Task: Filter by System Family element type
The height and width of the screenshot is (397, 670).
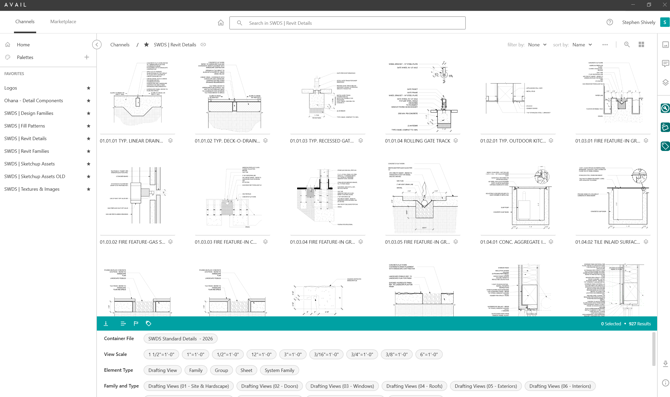Action: tap(279, 370)
